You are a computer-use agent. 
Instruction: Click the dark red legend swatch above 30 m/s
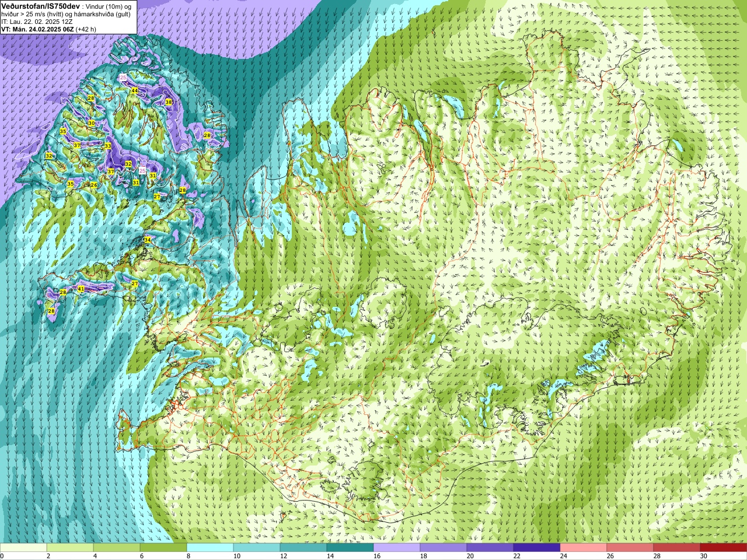click(x=724, y=548)
